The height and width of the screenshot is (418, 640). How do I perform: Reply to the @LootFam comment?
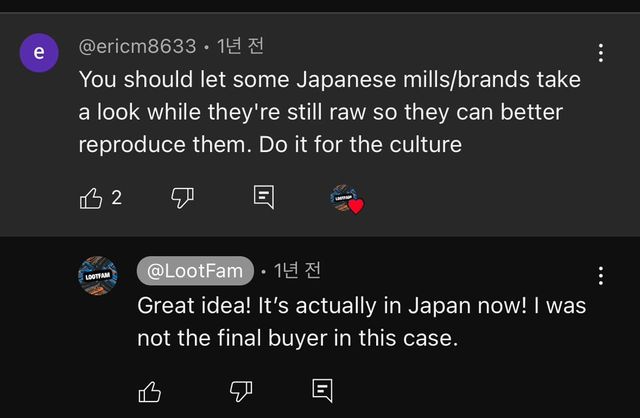tap(322, 391)
